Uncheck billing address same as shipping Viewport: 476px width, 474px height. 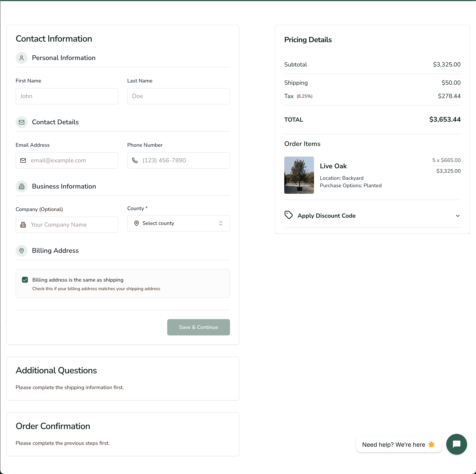tap(25, 280)
